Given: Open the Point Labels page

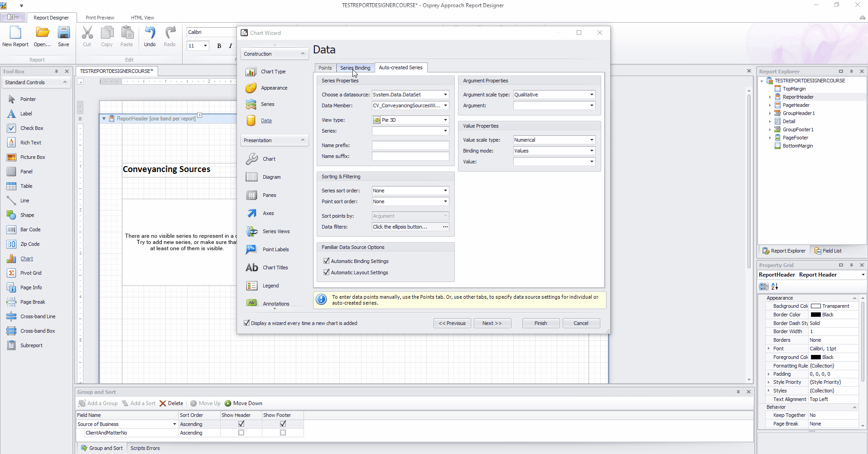Looking at the screenshot, I should 275,249.
